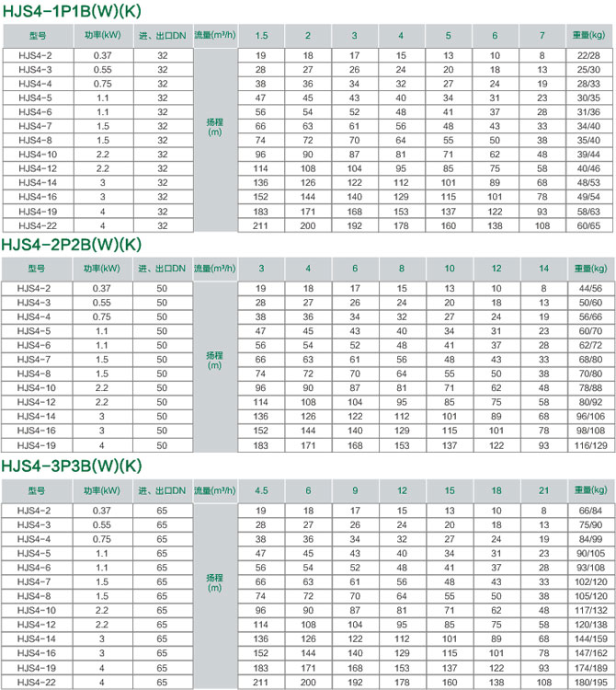Image resolution: width=616 pixels, height=690 pixels.
Task: Click DN 50 cell in 2P2B HJS4-2 row
Action: (x=162, y=288)
